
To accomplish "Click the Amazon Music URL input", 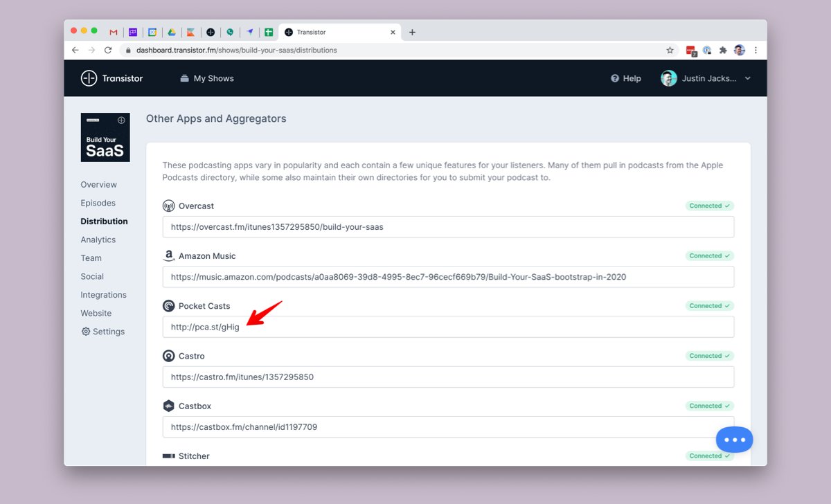I will (448, 277).
